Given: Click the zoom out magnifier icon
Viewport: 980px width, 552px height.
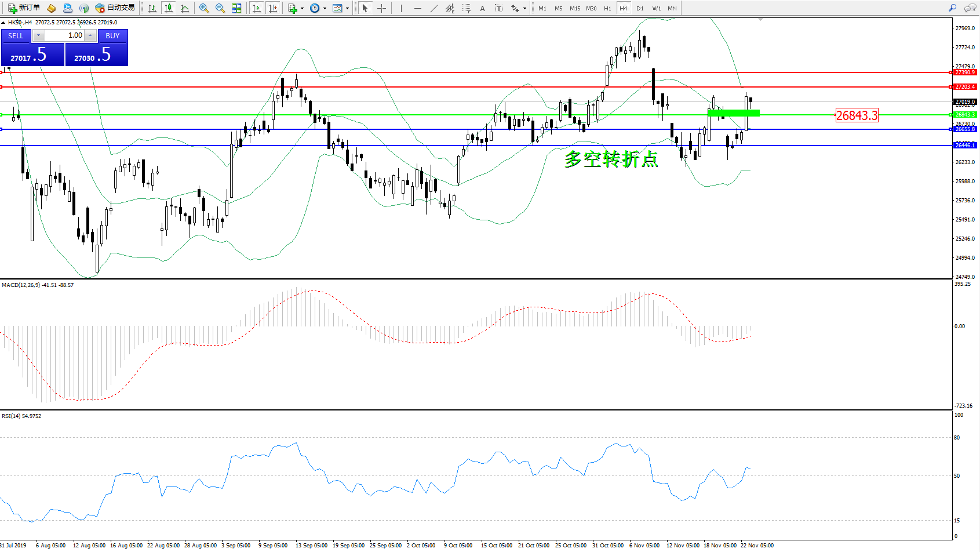Looking at the screenshot, I should click(x=220, y=8).
